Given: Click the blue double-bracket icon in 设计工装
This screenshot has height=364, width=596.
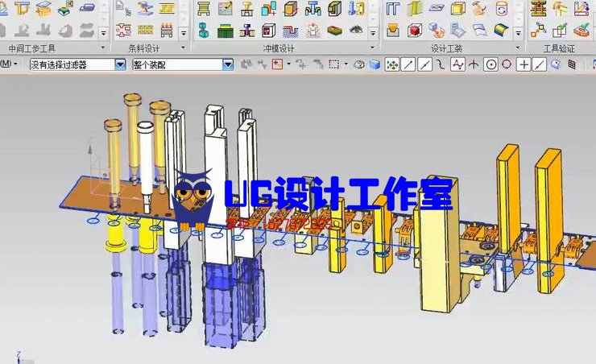Looking at the screenshot, I should [393, 8].
